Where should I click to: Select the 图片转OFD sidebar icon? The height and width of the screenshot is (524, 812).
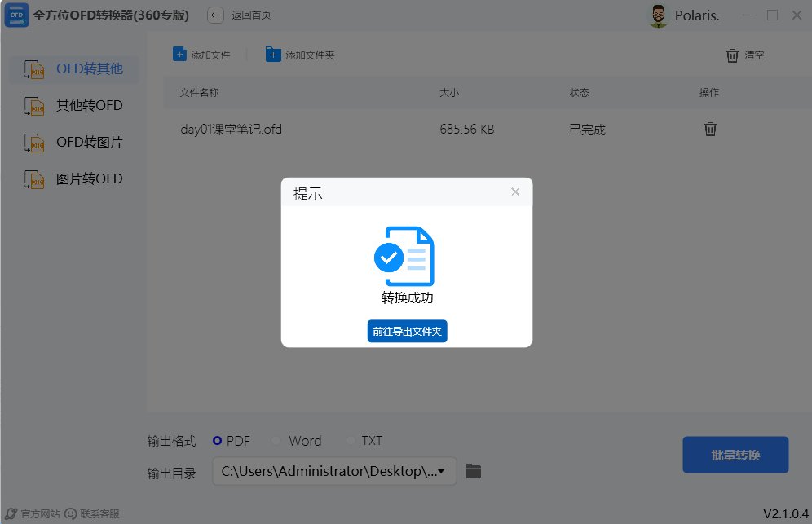[33, 178]
